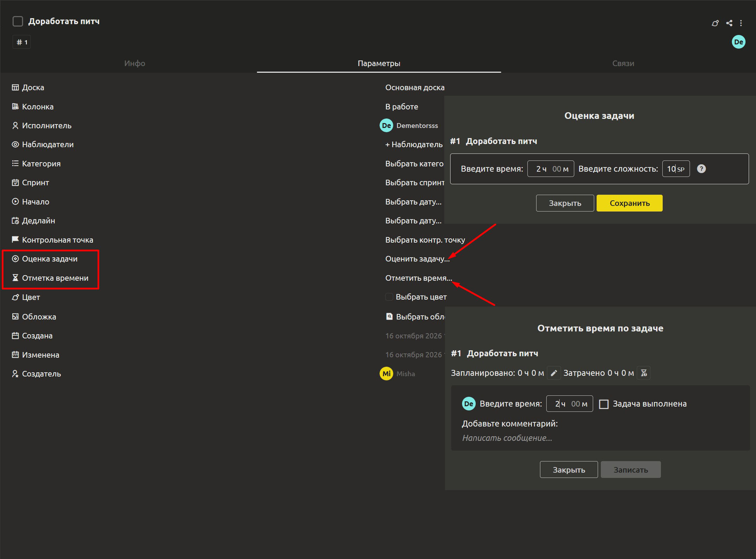Open Выбрать дату for Начало

[x=413, y=202]
